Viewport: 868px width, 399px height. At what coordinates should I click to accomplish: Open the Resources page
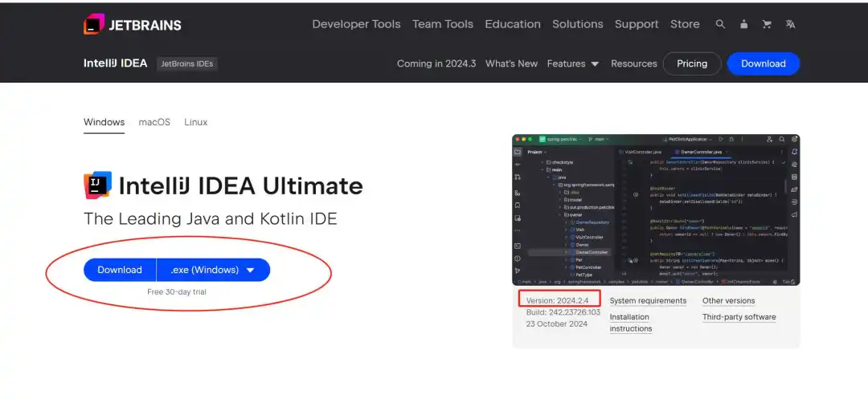point(634,63)
